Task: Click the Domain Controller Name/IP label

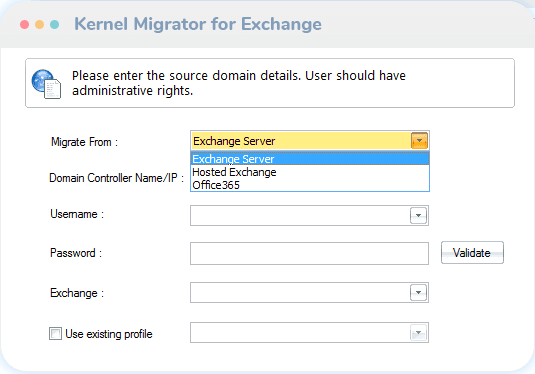Action: (117, 178)
